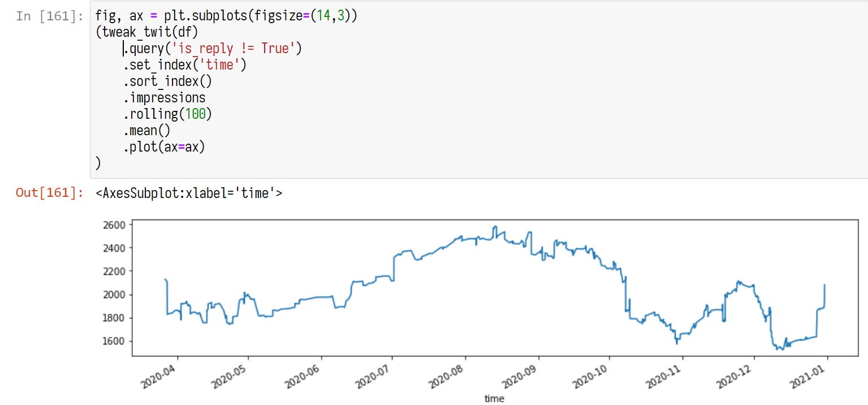
Task: Click the Out[161] output prompt
Action: pyautogui.click(x=50, y=193)
